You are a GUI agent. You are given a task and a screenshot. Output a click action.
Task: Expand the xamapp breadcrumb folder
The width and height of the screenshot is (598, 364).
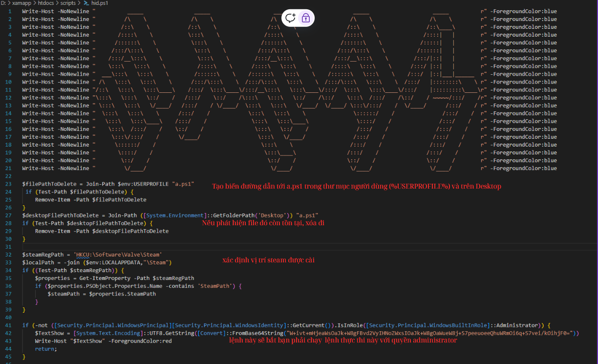22,3
